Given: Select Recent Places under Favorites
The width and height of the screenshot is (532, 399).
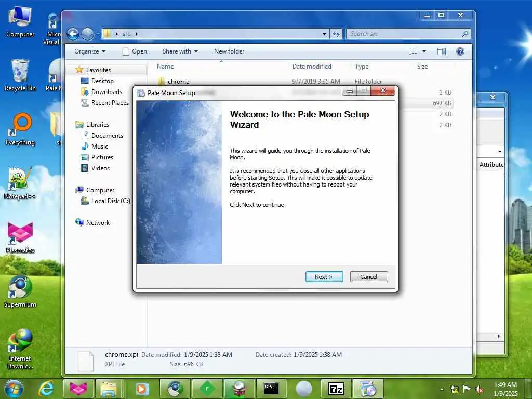Looking at the screenshot, I should point(110,102).
